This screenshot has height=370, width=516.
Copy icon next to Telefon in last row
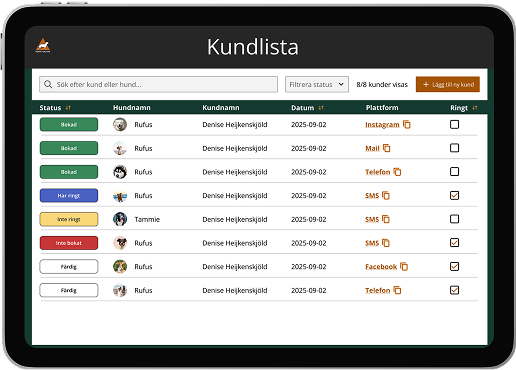click(397, 290)
